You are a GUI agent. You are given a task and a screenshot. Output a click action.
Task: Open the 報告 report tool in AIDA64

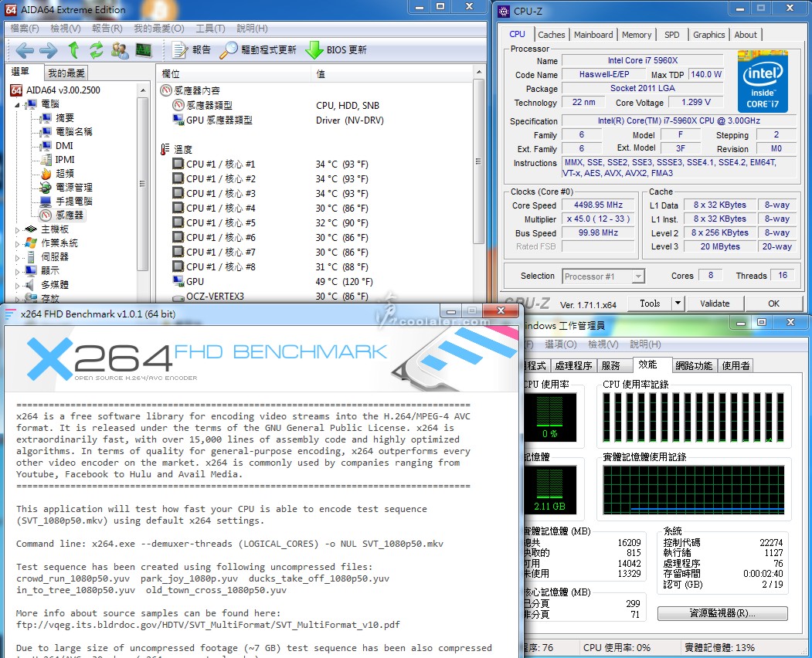192,50
